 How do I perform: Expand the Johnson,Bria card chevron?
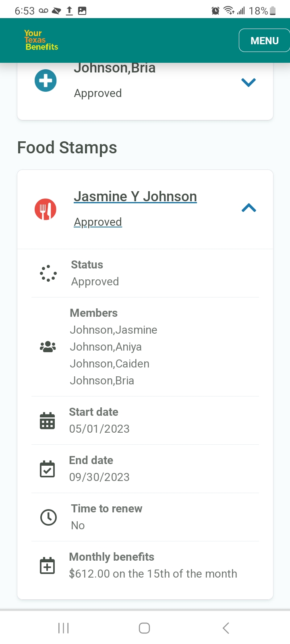(249, 82)
